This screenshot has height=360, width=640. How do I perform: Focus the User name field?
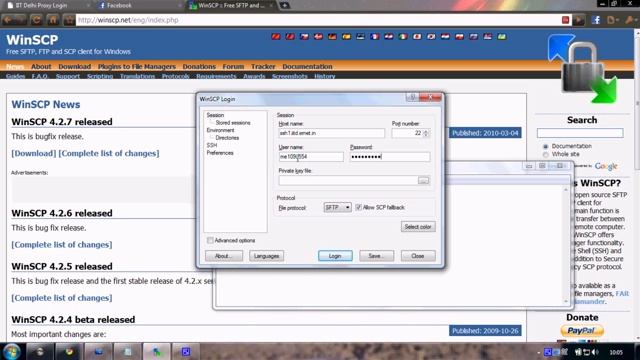pos(311,157)
